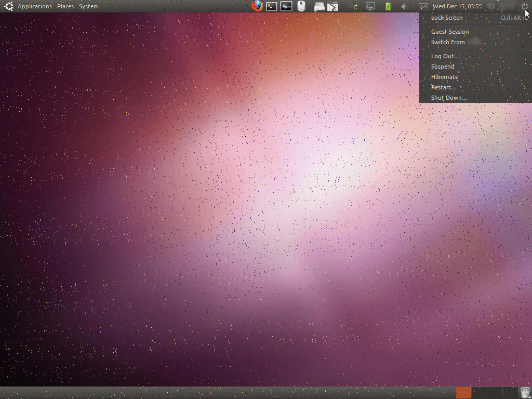Switch to the second workspace in the switcher

tap(479, 393)
